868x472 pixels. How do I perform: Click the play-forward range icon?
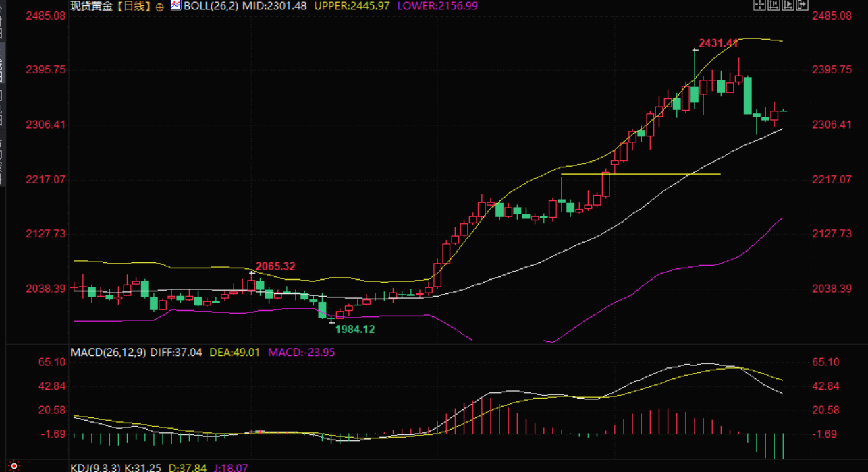[788, 5]
